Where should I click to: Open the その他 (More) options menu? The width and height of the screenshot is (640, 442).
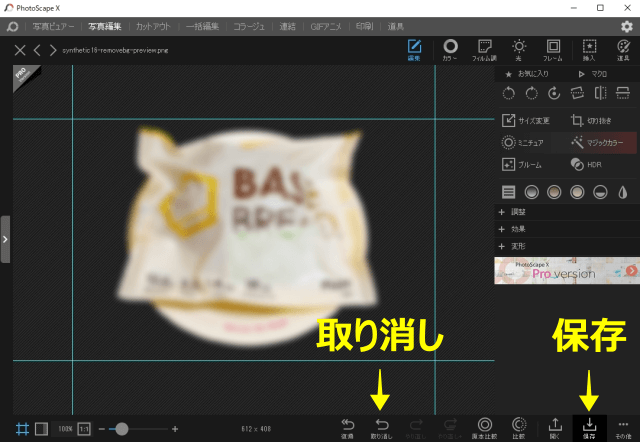point(623,429)
